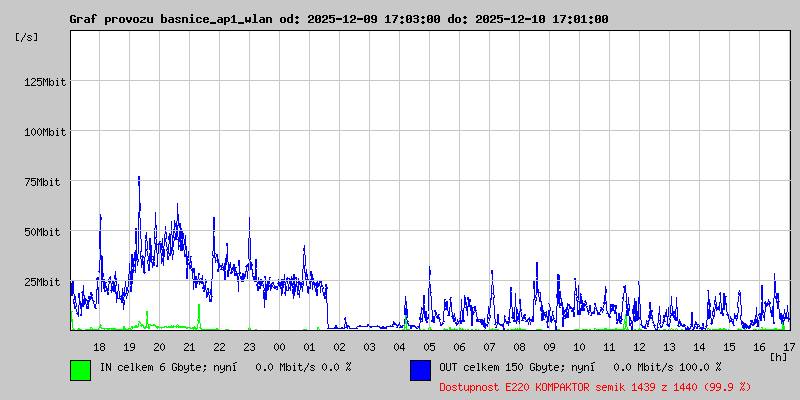Click the 125Mbit y-axis label

(43, 82)
